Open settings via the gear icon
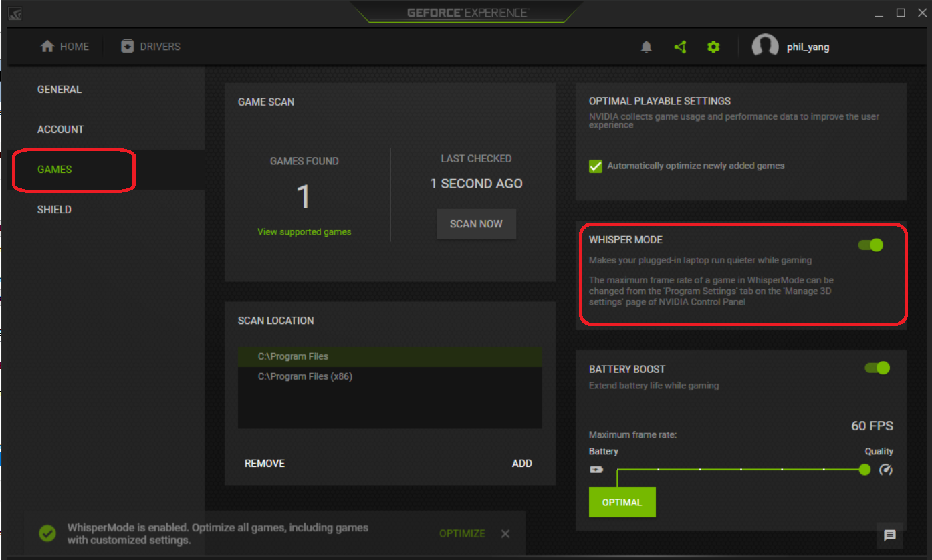932x560 pixels. pos(713,47)
